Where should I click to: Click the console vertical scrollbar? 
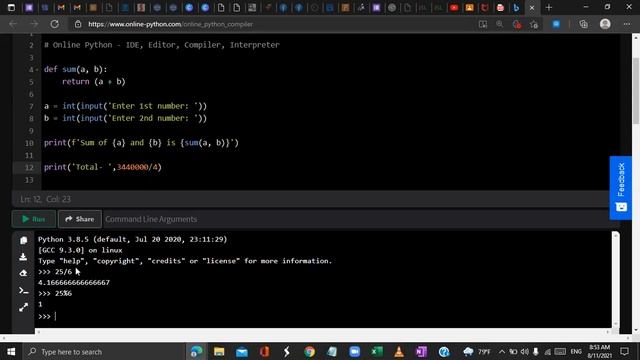click(616, 280)
